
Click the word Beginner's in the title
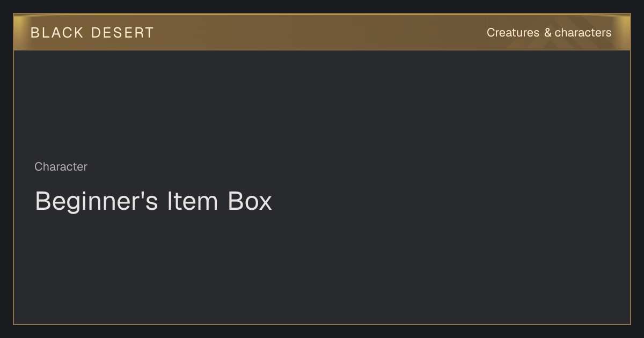[x=97, y=201]
